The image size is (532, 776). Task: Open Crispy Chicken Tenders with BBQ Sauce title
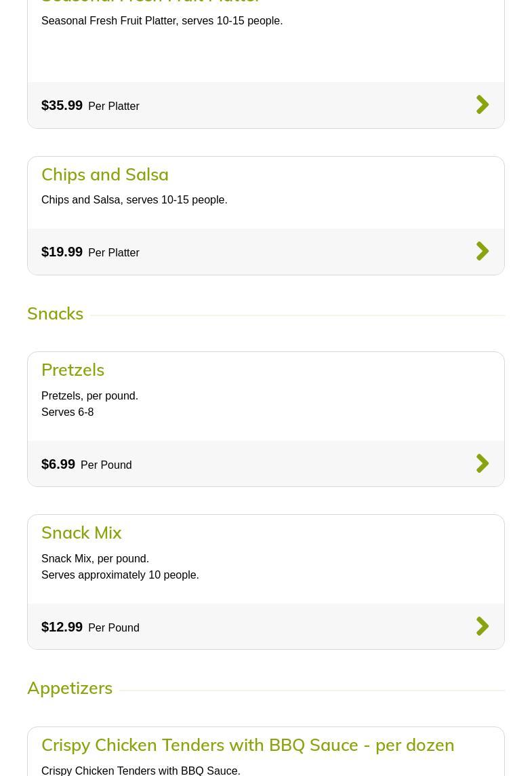pyautogui.click(x=247, y=745)
